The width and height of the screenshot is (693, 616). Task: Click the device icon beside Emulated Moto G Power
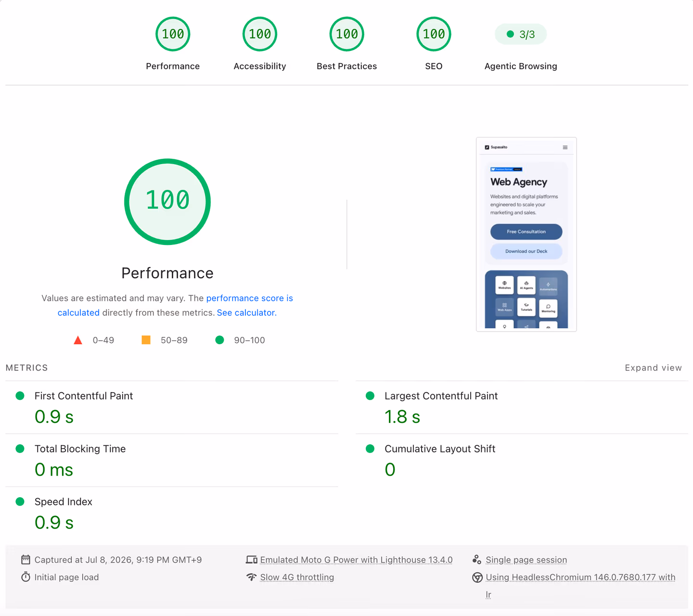[252, 560]
